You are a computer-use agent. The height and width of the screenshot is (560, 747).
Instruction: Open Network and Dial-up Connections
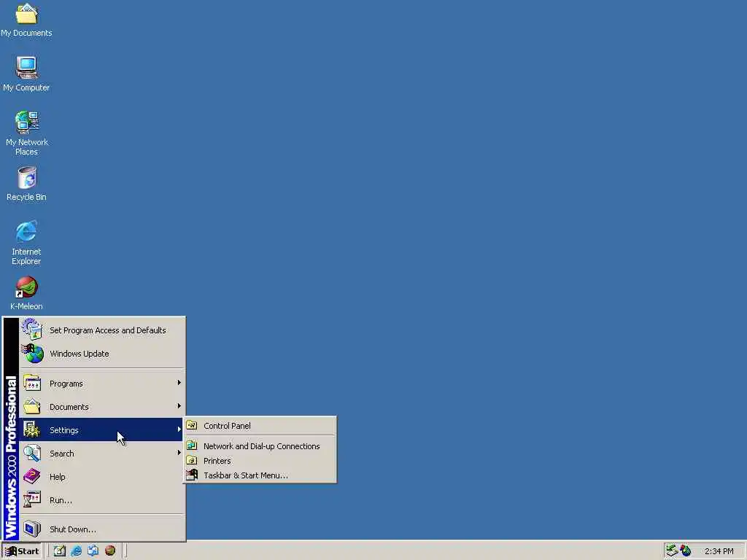tap(260, 446)
